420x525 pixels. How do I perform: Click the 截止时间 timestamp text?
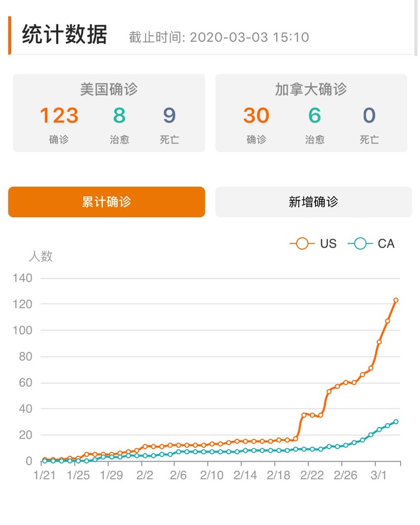click(x=219, y=38)
